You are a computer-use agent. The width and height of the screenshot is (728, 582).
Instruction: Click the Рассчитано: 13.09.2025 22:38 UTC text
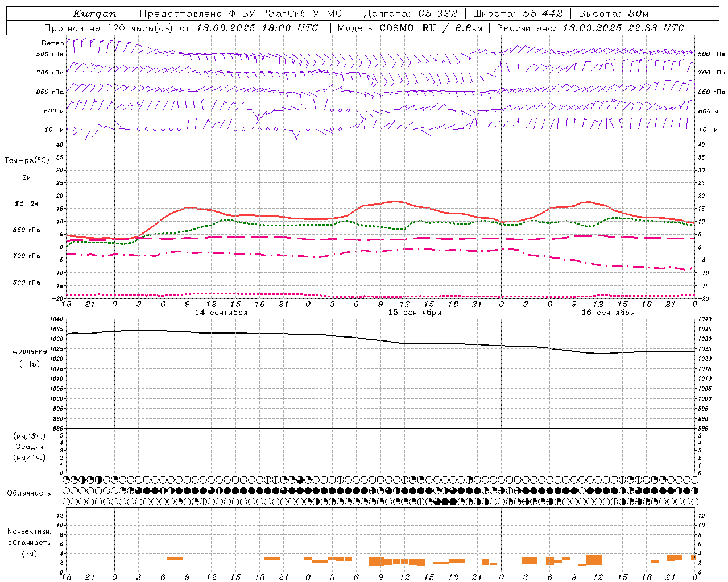coord(590,28)
